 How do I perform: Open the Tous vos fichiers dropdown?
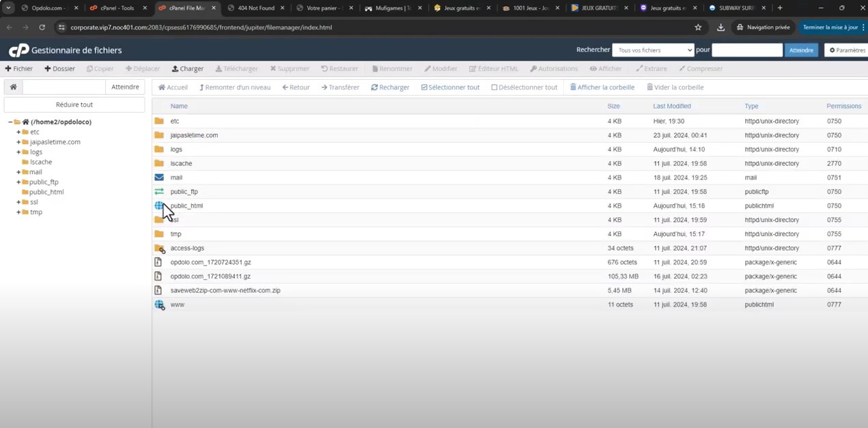coord(653,50)
